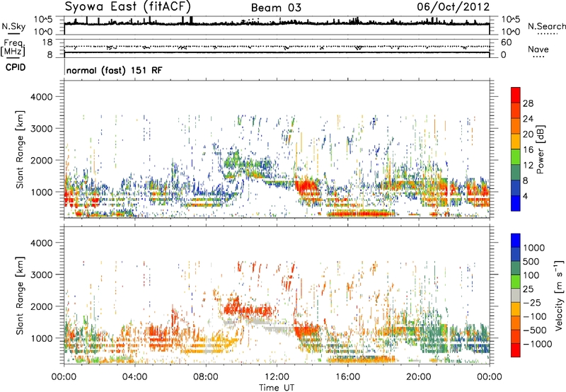Click the "28" power colorbar value
This screenshot has width=566, height=392.
pos(528,103)
